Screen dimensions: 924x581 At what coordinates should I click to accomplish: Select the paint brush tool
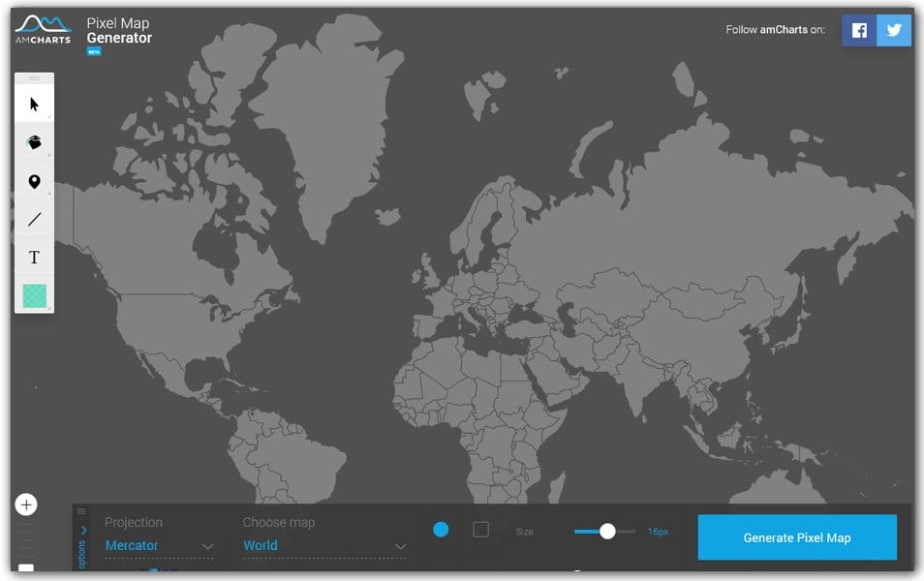point(33,142)
